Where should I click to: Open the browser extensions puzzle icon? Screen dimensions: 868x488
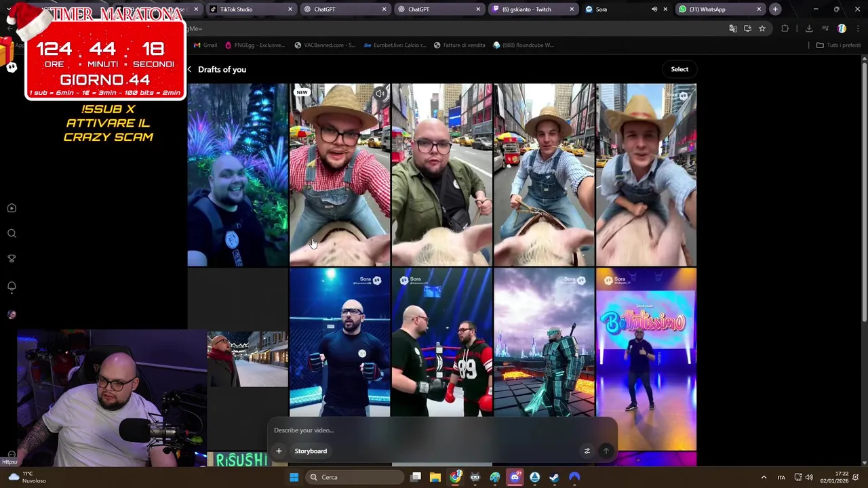tap(785, 28)
